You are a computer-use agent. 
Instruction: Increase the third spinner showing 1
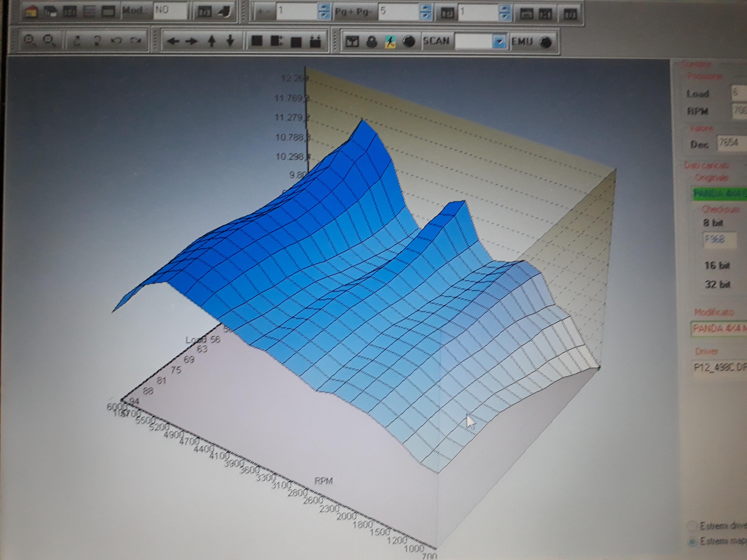tap(505, 8)
